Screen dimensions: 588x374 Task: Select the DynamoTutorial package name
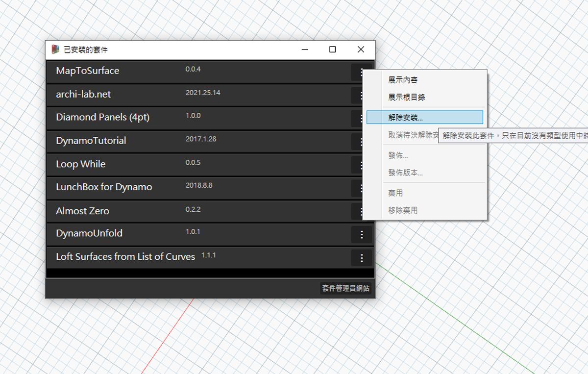point(91,141)
